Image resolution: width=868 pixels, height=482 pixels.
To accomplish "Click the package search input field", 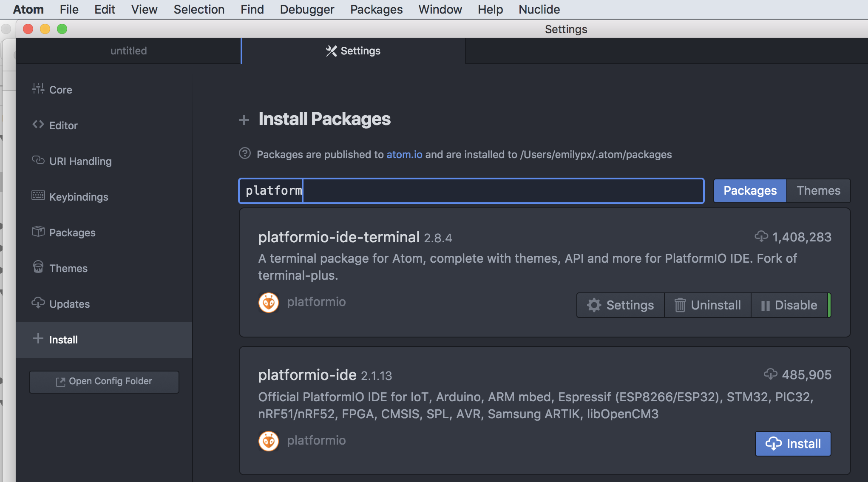I will coord(471,191).
